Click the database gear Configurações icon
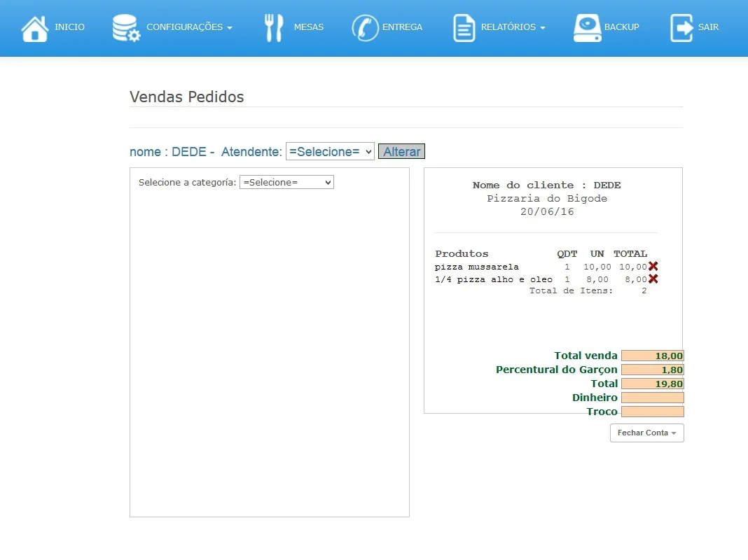 point(126,28)
